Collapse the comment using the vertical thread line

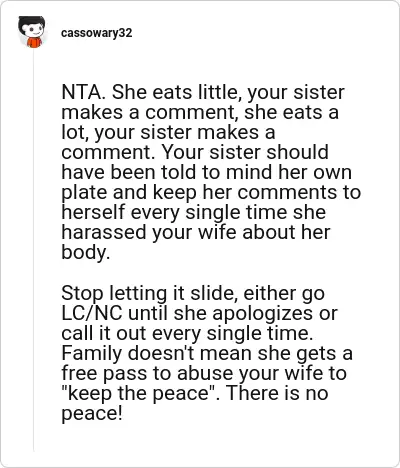coord(34,250)
